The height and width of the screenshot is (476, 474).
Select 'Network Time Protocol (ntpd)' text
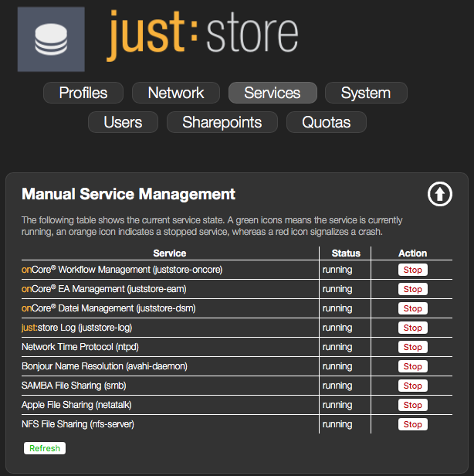click(x=80, y=347)
